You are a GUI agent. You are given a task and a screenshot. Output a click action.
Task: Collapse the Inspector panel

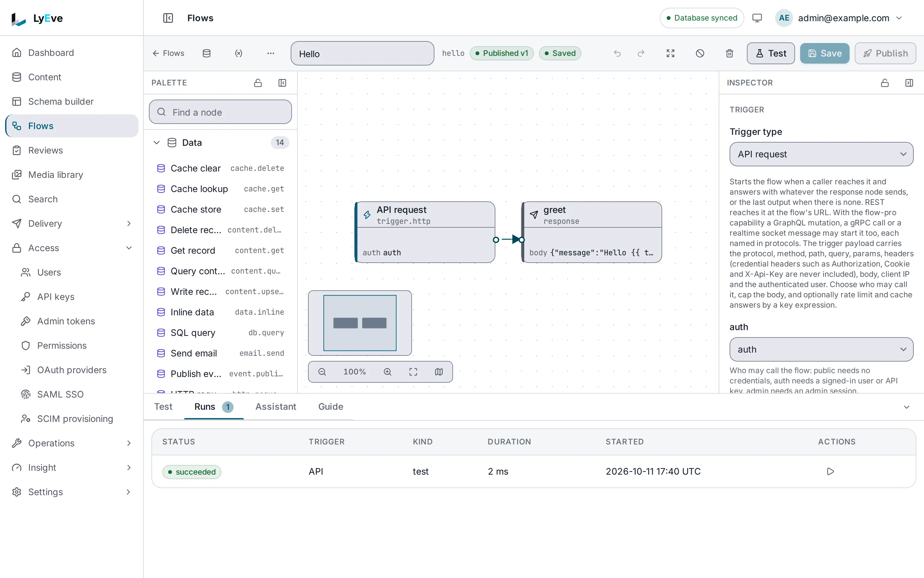pos(909,83)
